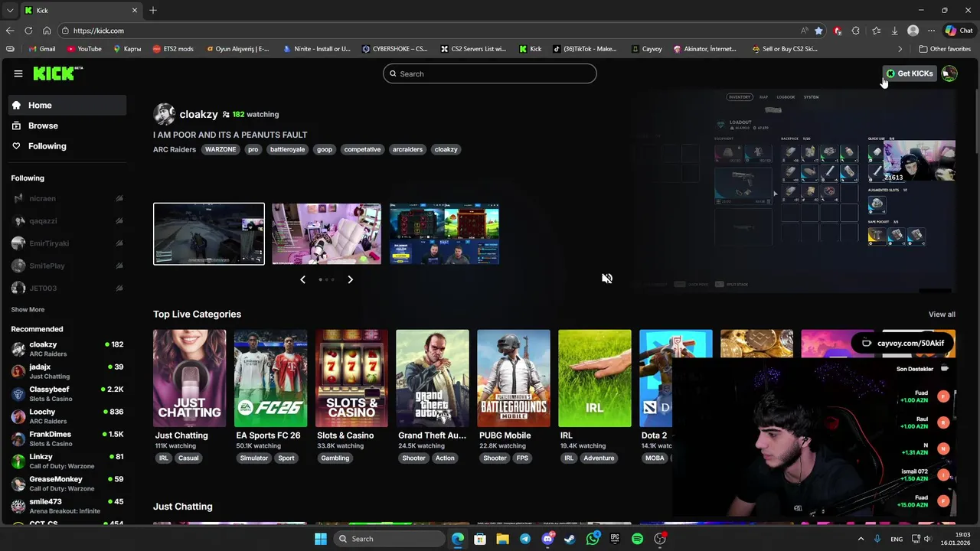The image size is (980, 551).
Task: Open IRL category card
Action: [x=595, y=378]
